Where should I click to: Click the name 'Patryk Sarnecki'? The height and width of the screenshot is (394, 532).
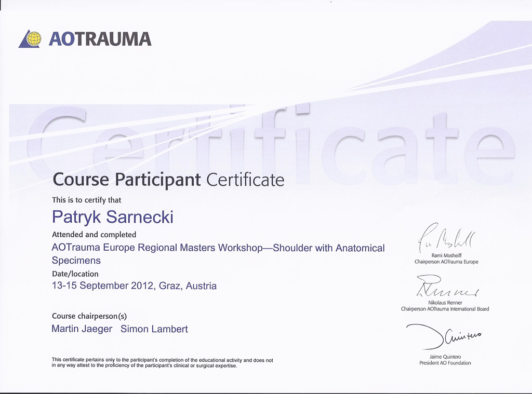coord(113,217)
